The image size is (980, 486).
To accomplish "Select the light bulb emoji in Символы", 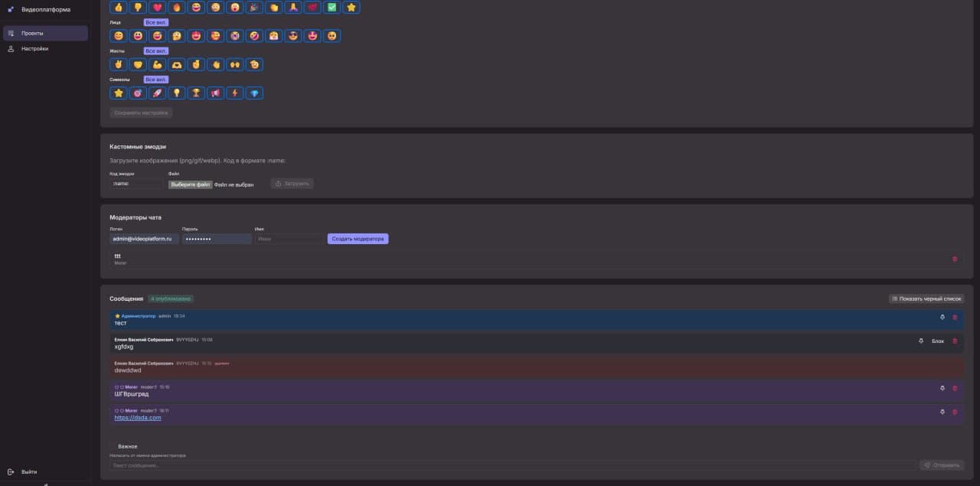I will pyautogui.click(x=177, y=93).
